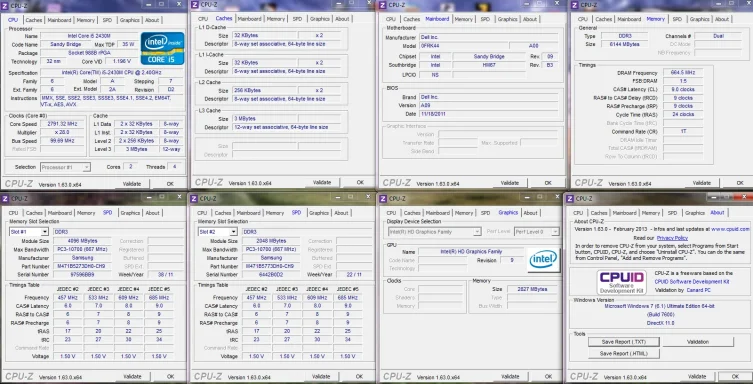
Task: Click Validate in the CPU tab window
Action: tap(132, 184)
